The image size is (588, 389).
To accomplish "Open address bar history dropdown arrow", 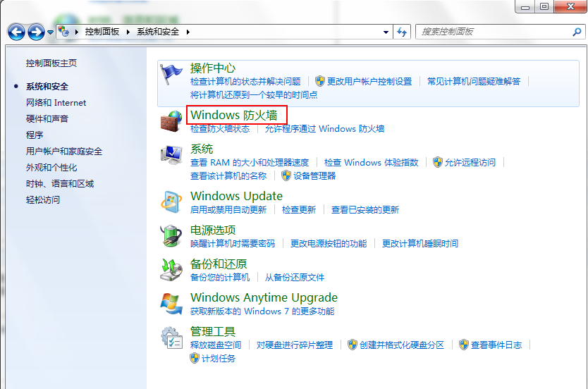I will [386, 32].
